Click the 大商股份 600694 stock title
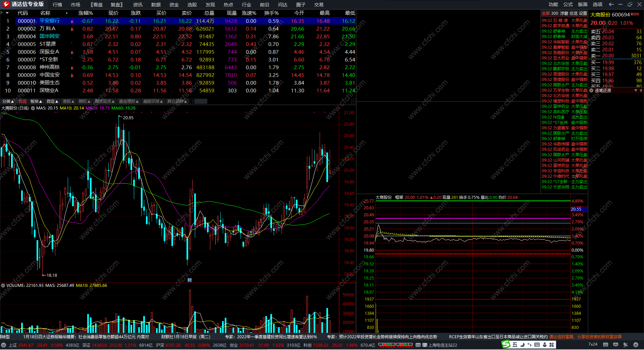Image resolution: width=644 pixels, height=350 pixels. point(610,15)
